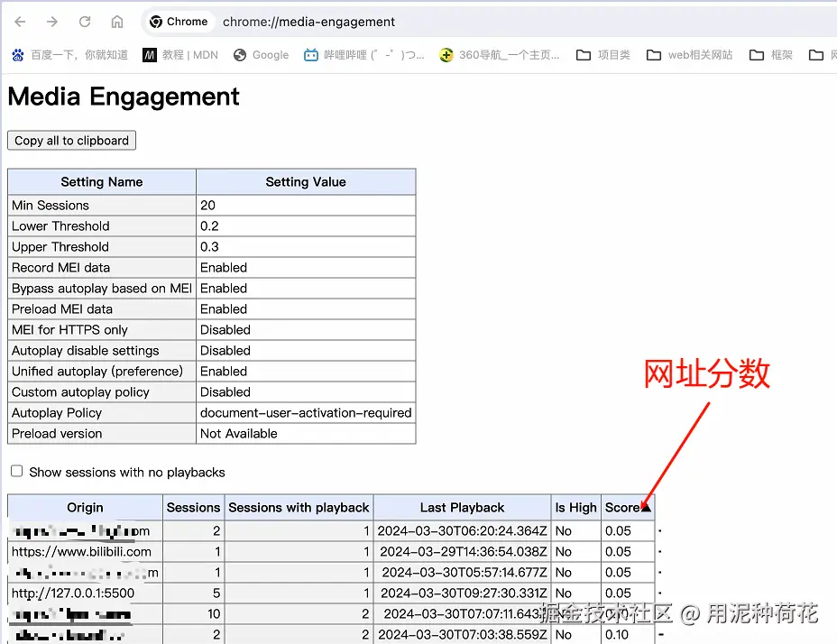Open the 项目类 bookmark folder
Image resolution: width=837 pixels, height=644 pixels.
pyautogui.click(x=603, y=54)
